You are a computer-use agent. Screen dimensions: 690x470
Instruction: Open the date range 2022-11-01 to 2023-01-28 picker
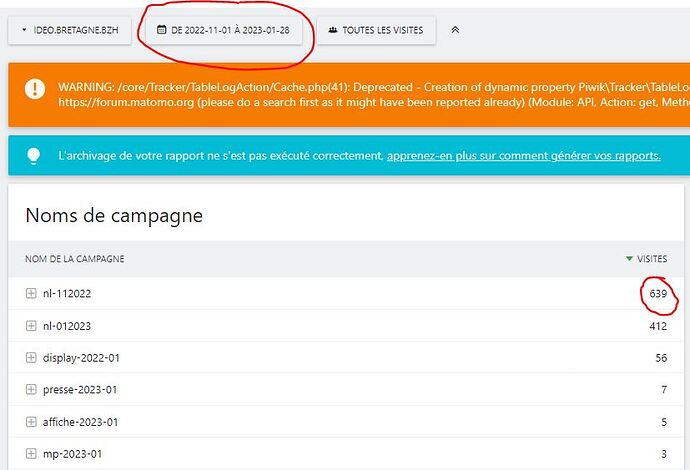[x=224, y=30]
